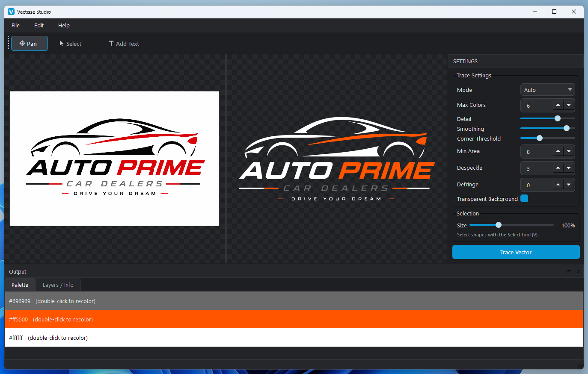This screenshot has width=588, height=374.
Task: Run the Trace Vector button
Action: 516,252
